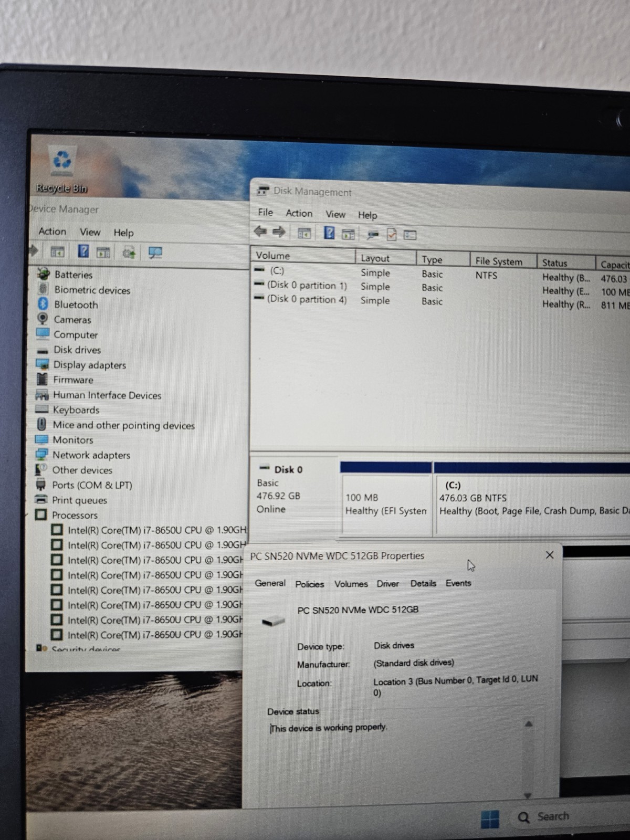Image resolution: width=630 pixels, height=840 pixels.
Task: Open Help menu in Device Manager
Action: coord(123,233)
